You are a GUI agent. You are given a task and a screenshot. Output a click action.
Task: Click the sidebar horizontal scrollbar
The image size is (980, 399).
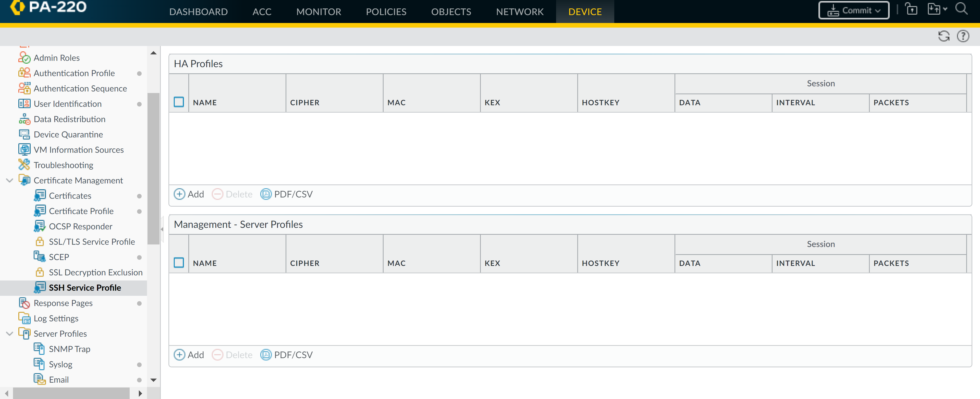[x=71, y=393]
